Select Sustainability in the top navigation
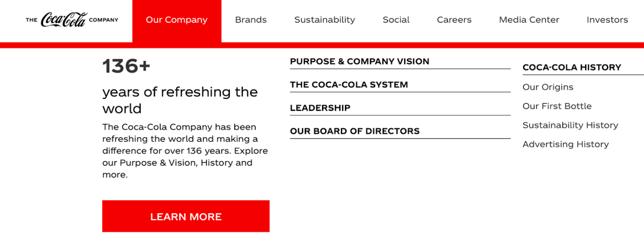Screen dimensions: 644x242 coord(324,20)
